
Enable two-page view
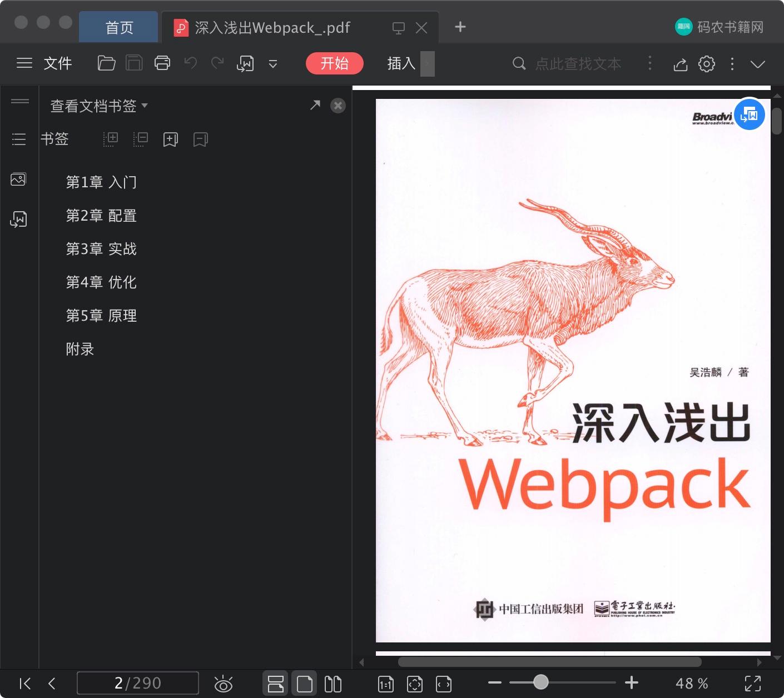(333, 684)
